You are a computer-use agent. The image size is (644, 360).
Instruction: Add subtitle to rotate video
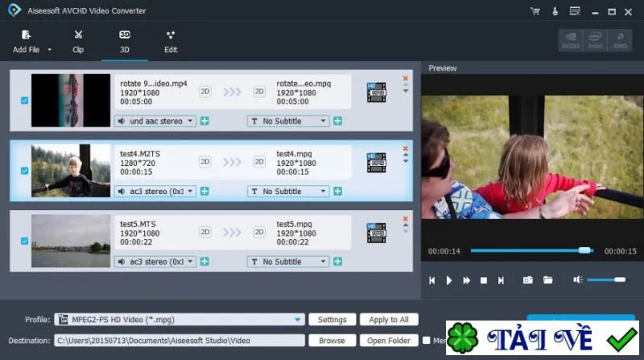pyautogui.click(x=337, y=121)
